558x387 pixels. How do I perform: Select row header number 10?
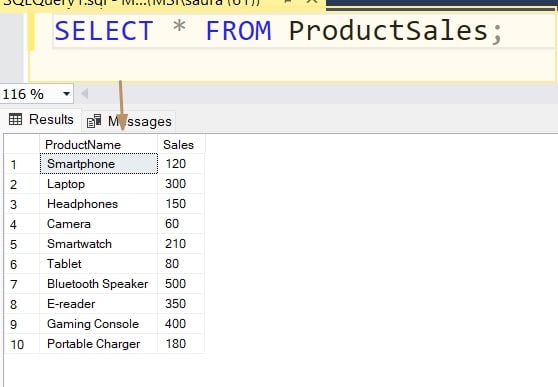click(x=22, y=344)
